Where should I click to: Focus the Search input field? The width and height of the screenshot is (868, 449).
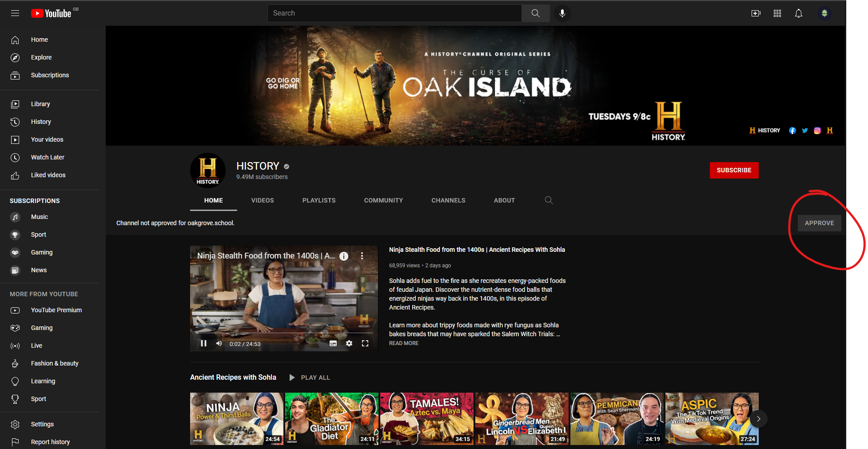point(394,13)
